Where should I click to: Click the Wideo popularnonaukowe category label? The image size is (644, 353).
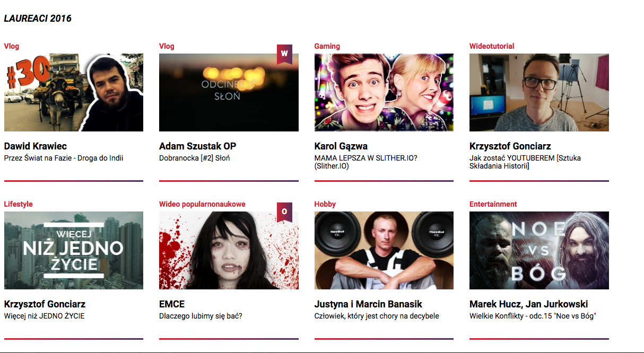[x=202, y=204]
